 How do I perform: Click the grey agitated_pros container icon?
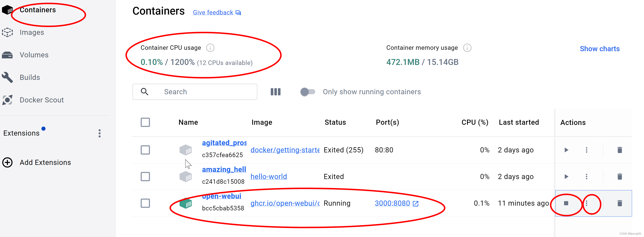186,150
